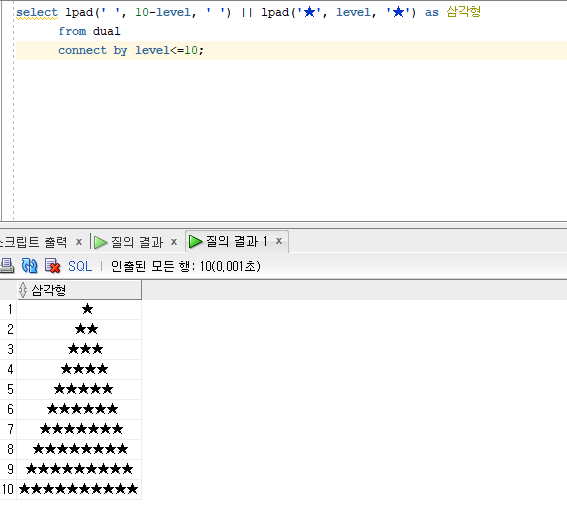Select row number 8 in results grid

8,450
